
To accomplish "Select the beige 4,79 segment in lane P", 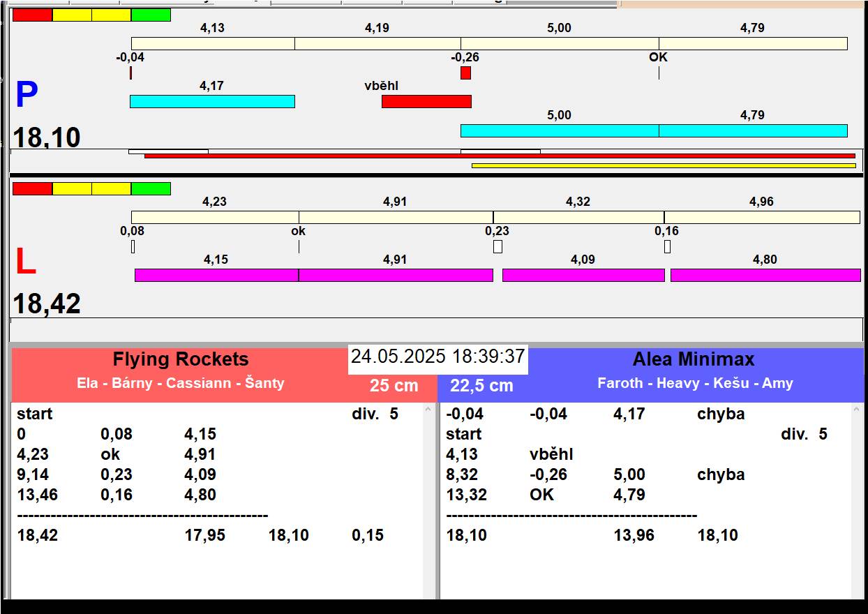I will coord(753,43).
